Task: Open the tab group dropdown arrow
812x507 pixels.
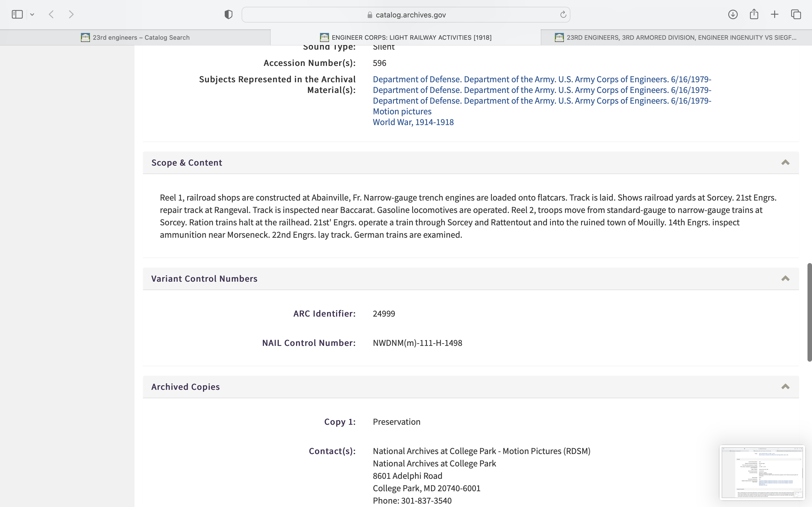Action: coord(32,14)
